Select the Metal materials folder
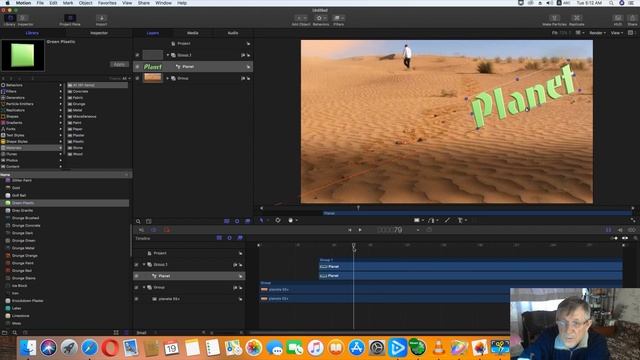 coord(78,110)
